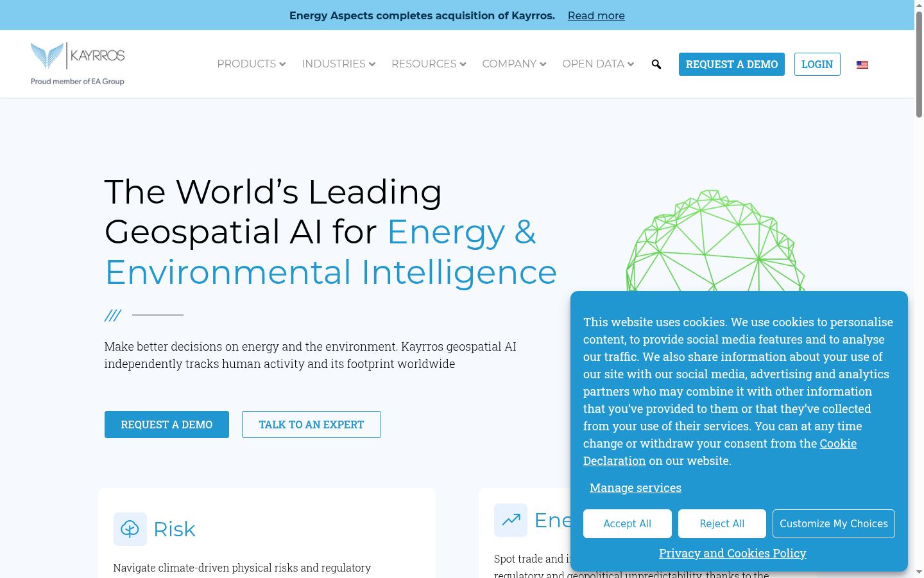Click the green geodesic globe graphic
The image size is (924, 578).
point(715,241)
